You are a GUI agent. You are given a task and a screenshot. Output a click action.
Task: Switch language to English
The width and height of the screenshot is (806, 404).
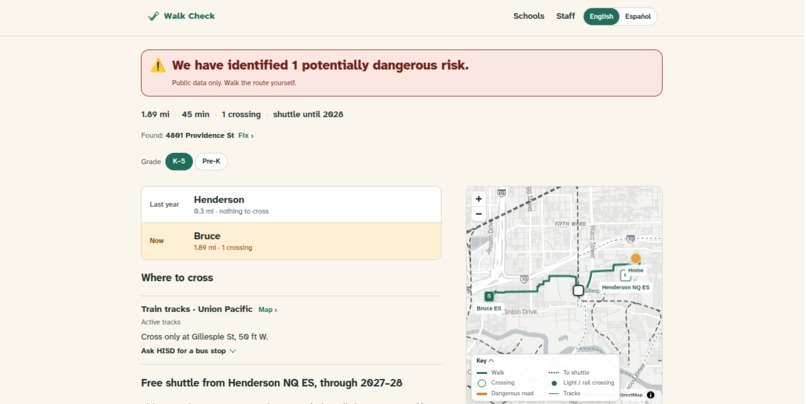point(601,16)
